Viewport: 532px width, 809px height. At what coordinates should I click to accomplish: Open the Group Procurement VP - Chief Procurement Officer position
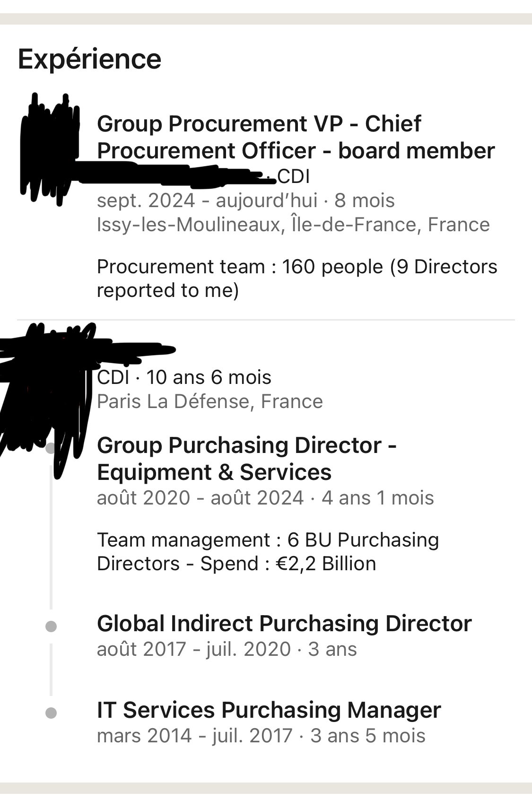pos(296,137)
